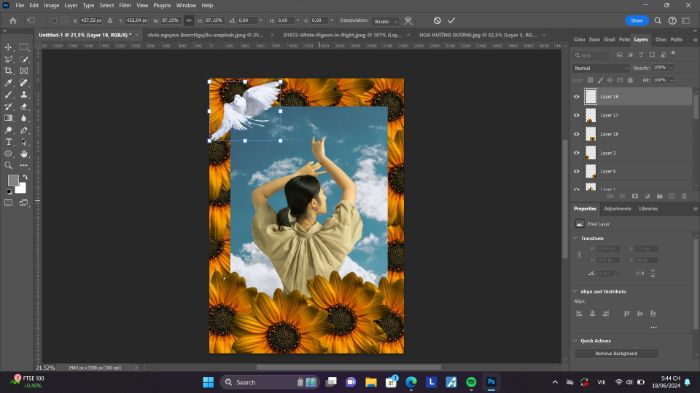Open the Image menu
Image resolution: width=700 pixels, height=393 pixels.
point(51,5)
